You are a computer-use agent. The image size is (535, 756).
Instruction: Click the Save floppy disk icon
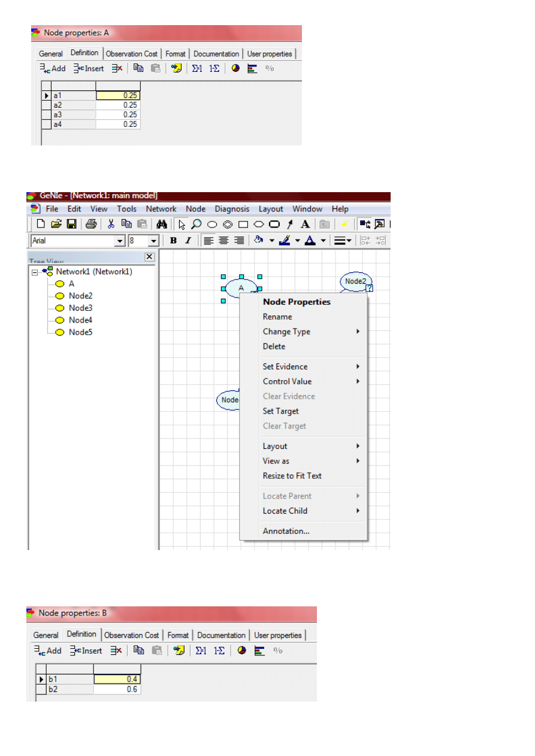(x=71, y=224)
